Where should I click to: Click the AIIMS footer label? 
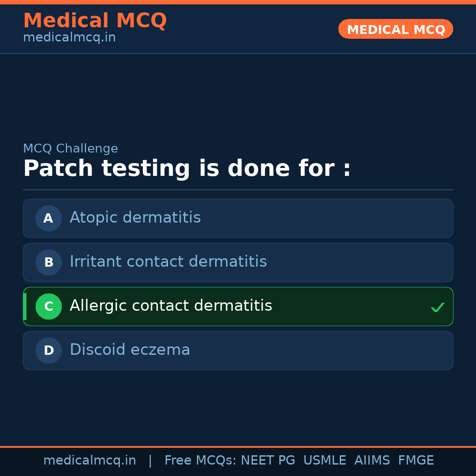[x=372, y=461]
